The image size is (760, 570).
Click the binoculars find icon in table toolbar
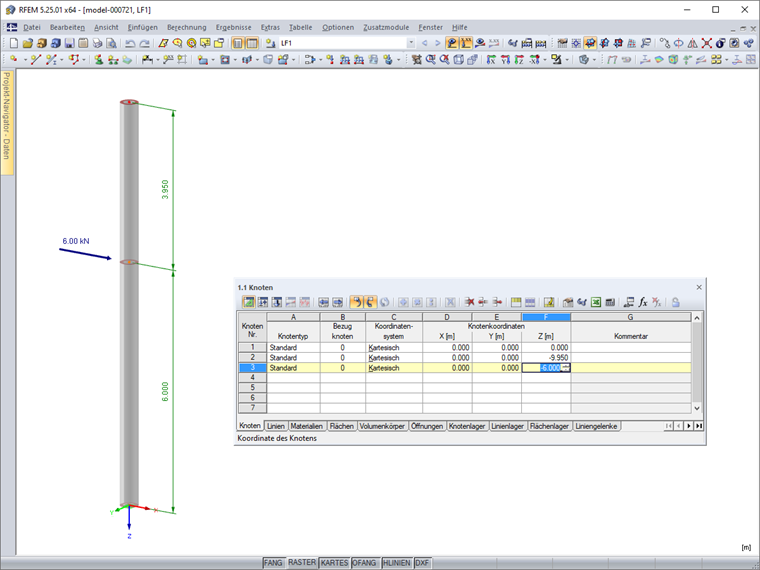[582, 302]
